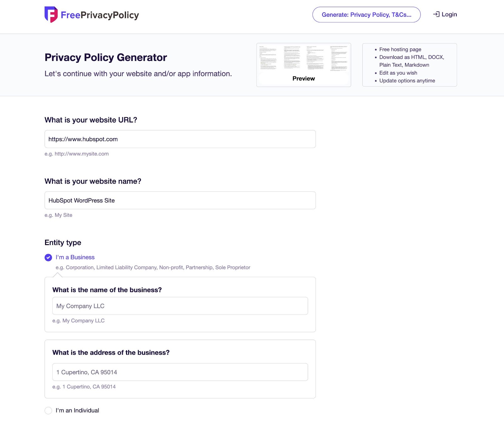Open the policy Preview thumbnail
The image size is (504, 424).
[303, 58]
